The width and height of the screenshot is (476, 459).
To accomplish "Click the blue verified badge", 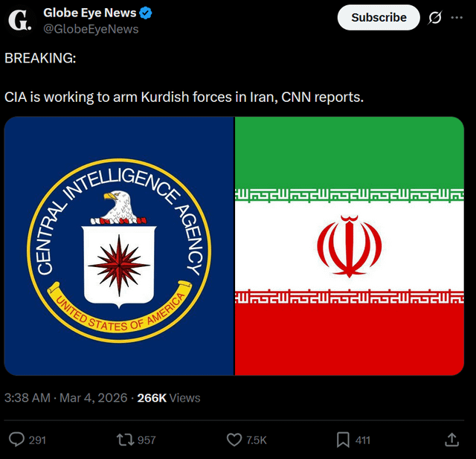I will tap(148, 13).
